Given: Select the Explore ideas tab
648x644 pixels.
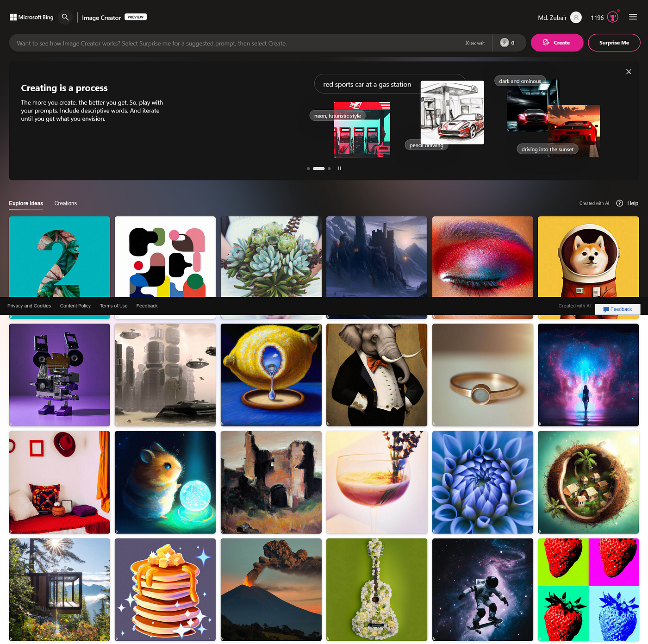Looking at the screenshot, I should coord(26,203).
